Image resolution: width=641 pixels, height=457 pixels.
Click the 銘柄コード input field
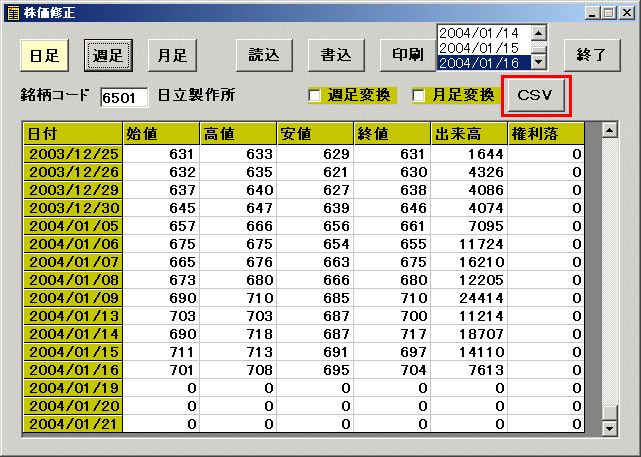[x=124, y=97]
